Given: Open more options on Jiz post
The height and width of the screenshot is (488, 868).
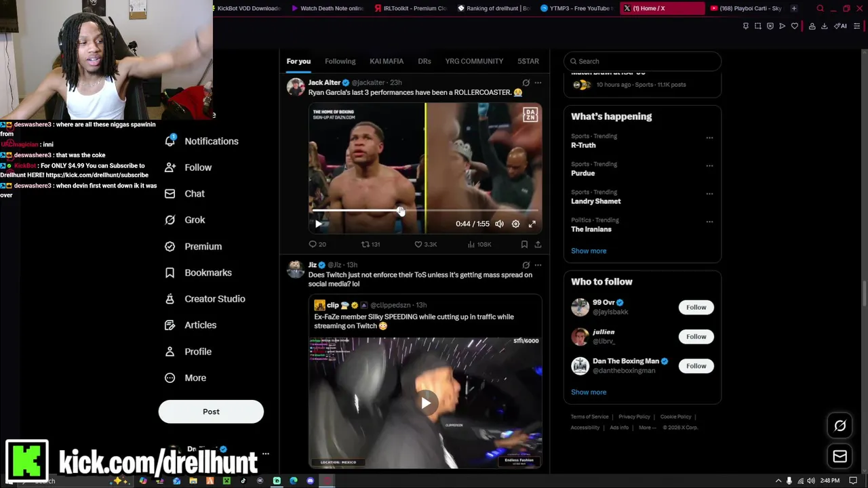Looking at the screenshot, I should 538,265.
